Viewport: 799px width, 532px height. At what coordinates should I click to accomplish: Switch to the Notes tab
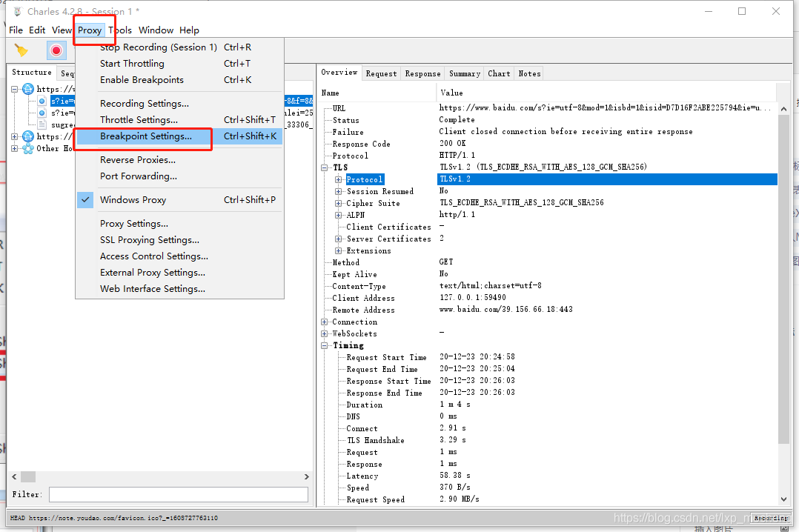click(529, 74)
